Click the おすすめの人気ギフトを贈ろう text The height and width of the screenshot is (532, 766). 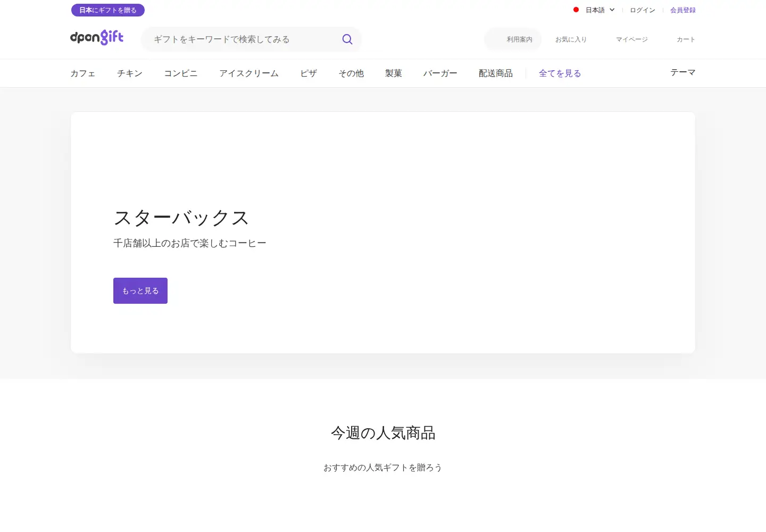click(x=383, y=468)
